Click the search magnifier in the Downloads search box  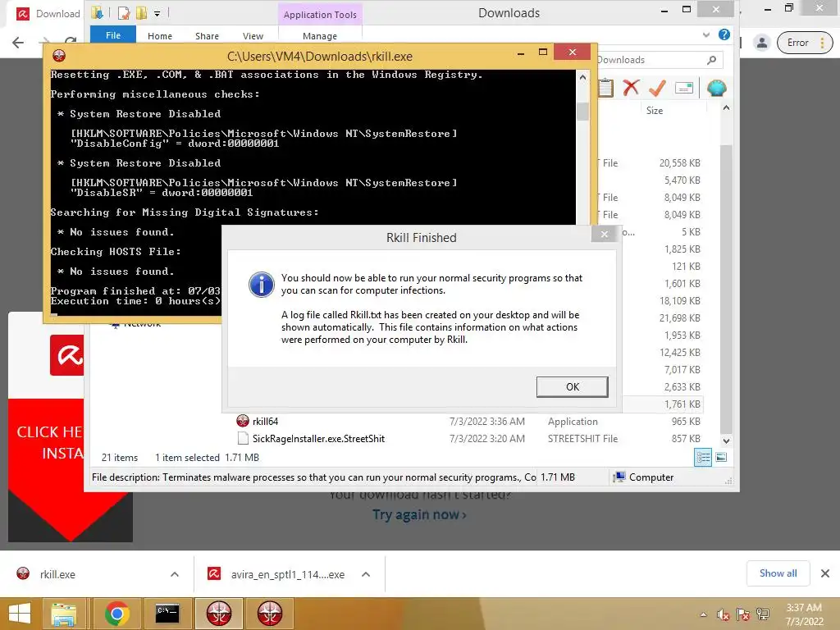711,60
